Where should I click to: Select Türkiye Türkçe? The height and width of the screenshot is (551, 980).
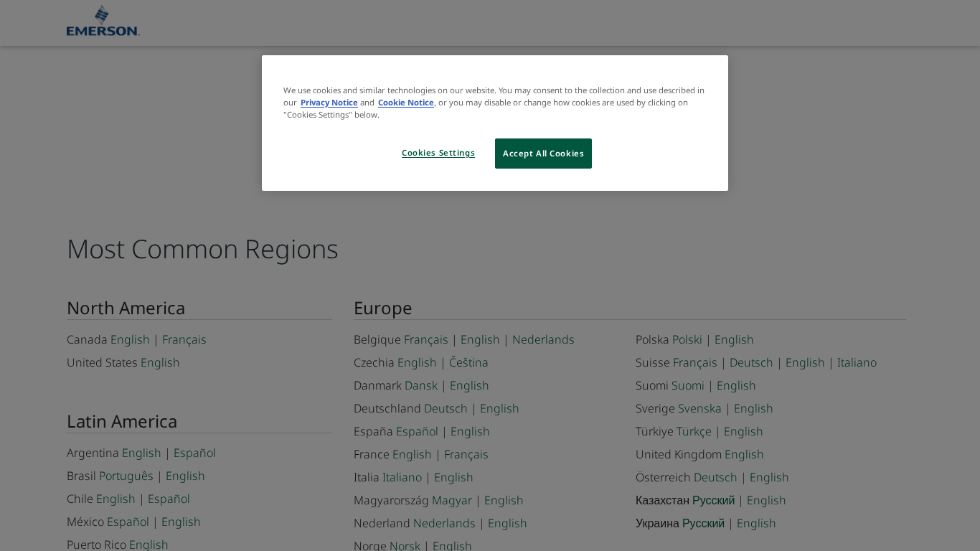pos(694,431)
